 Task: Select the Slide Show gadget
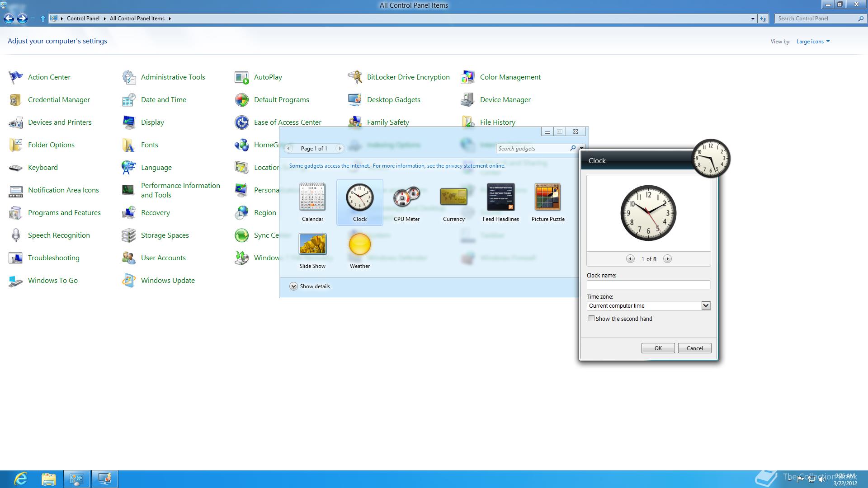pos(312,244)
